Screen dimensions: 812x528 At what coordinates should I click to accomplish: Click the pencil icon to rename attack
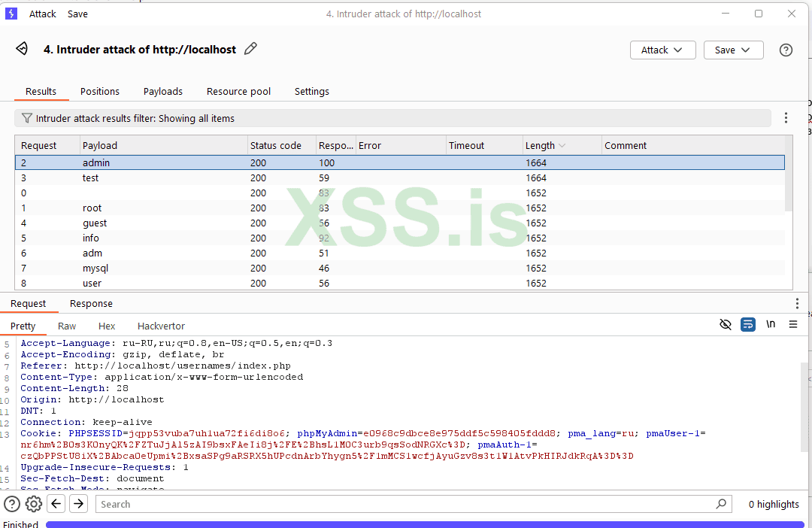[x=251, y=49]
